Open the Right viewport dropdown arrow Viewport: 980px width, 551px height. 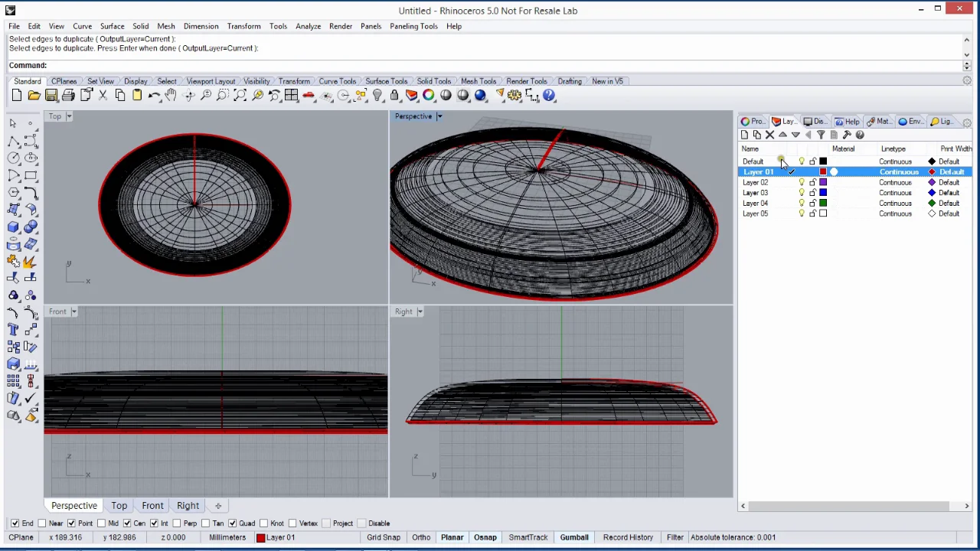[420, 311]
